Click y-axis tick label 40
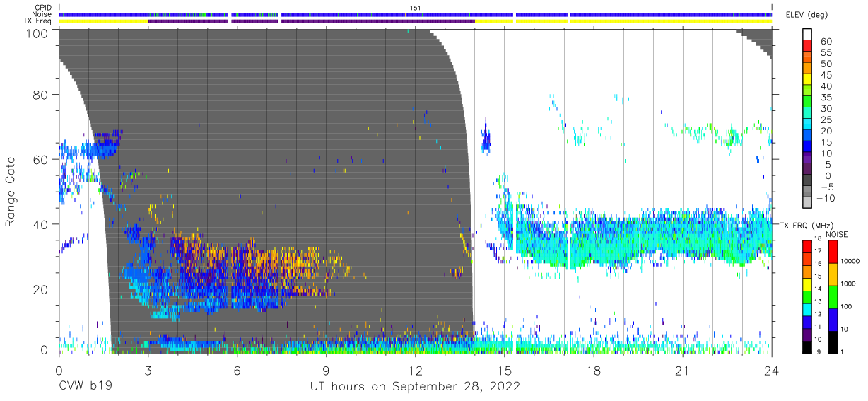This screenshot has width=868, height=401. 42,224
